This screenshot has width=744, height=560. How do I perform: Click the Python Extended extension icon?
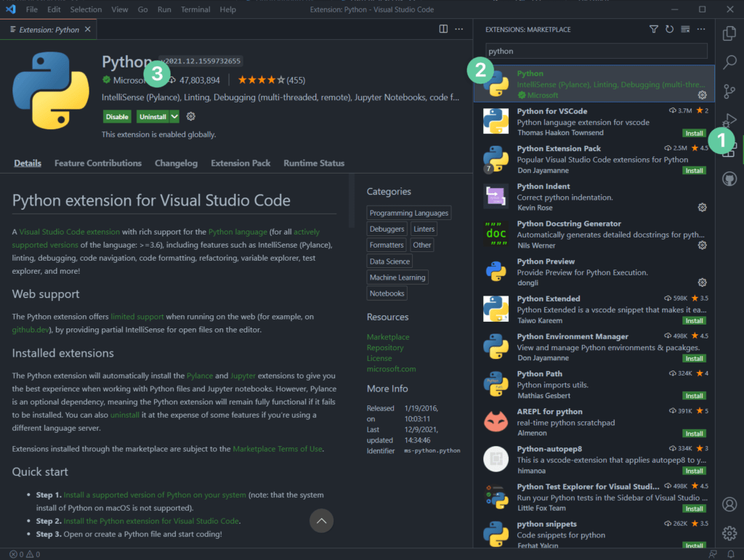coord(496,309)
